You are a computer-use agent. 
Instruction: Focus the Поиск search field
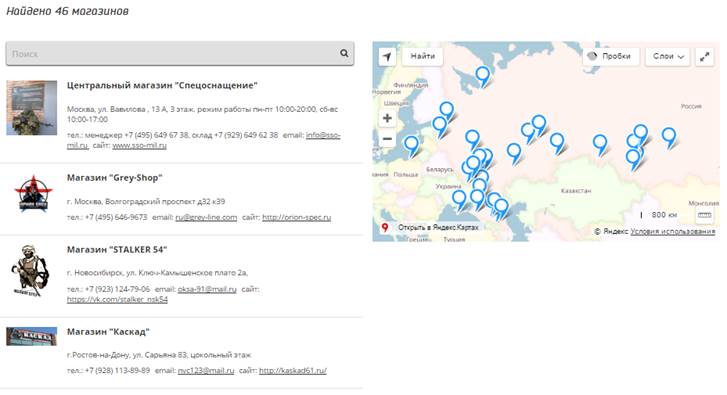click(180, 54)
